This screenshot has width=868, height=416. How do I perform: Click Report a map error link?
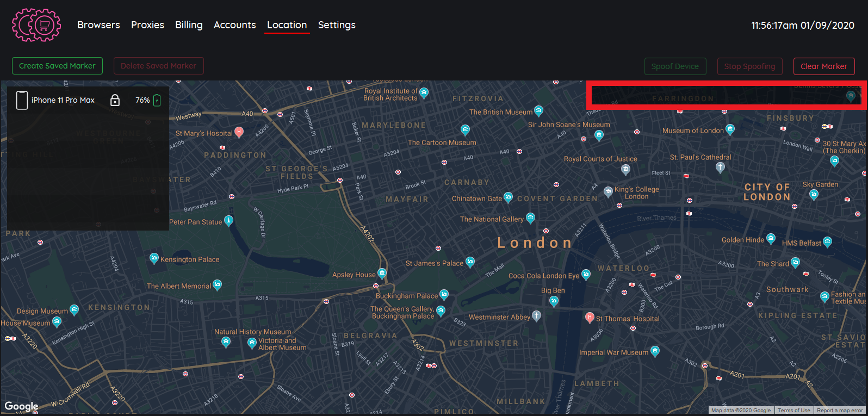[839, 411]
